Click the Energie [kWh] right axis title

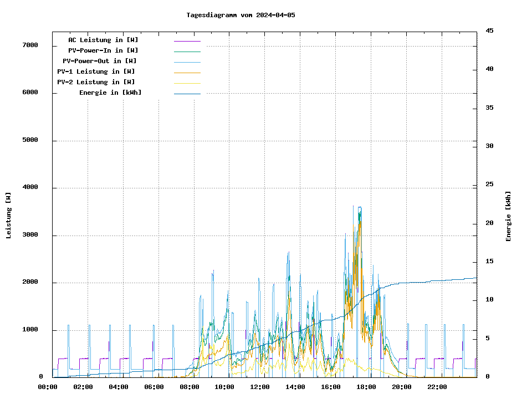[508, 216]
